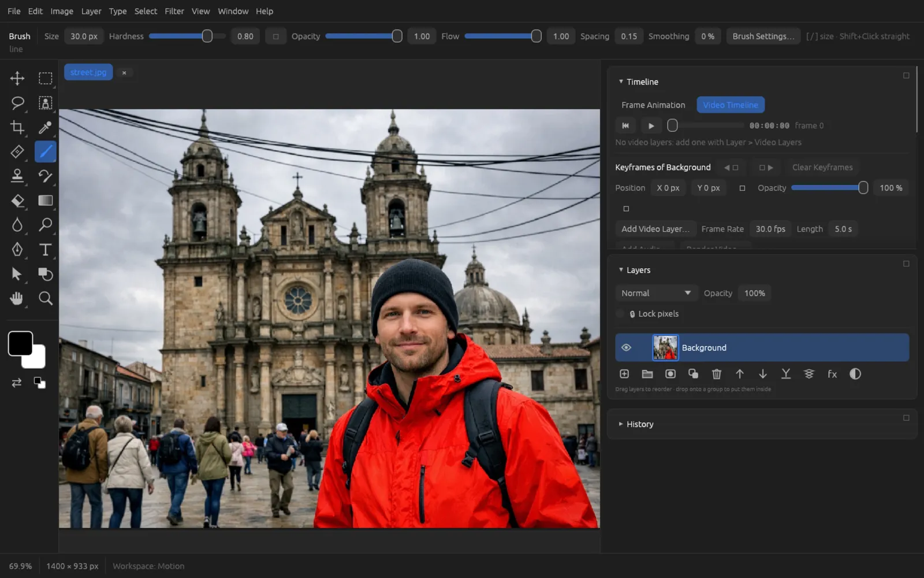
Task: Click the foreground black color swatch
Action: [x=20, y=343]
